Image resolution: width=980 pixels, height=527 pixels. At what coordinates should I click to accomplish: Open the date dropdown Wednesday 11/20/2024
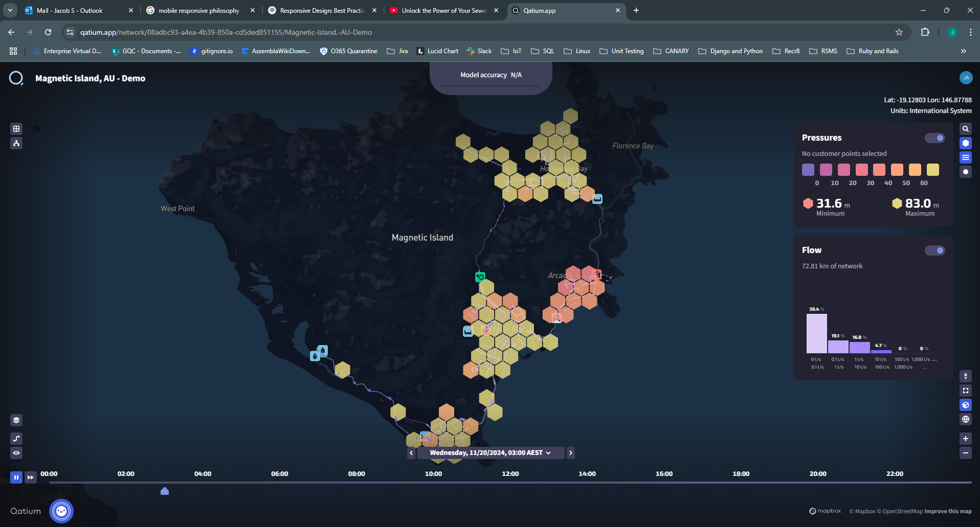pyautogui.click(x=491, y=453)
